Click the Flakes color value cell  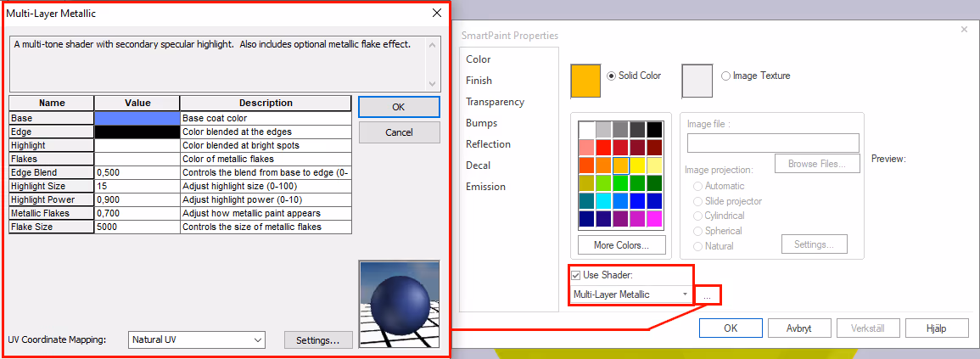[x=137, y=159]
